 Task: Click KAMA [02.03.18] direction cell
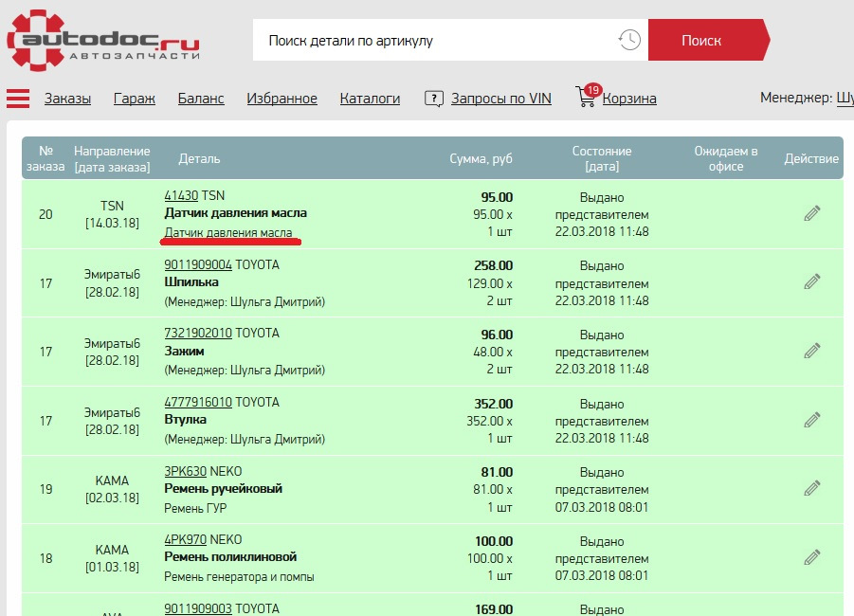coord(112,489)
